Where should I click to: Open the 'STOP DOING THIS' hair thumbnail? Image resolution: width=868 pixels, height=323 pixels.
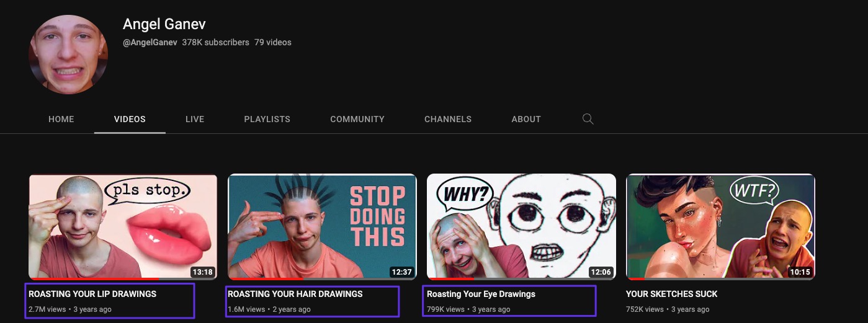point(322,226)
